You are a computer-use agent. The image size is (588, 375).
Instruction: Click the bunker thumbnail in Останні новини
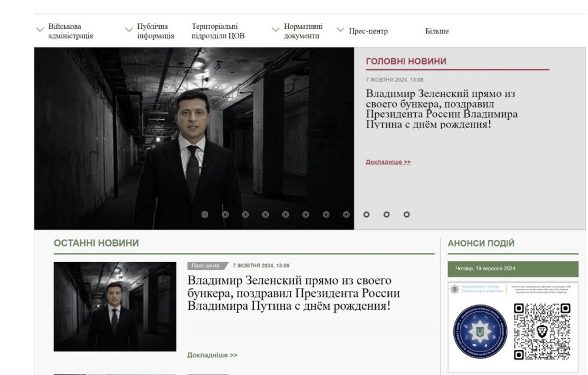115,306
